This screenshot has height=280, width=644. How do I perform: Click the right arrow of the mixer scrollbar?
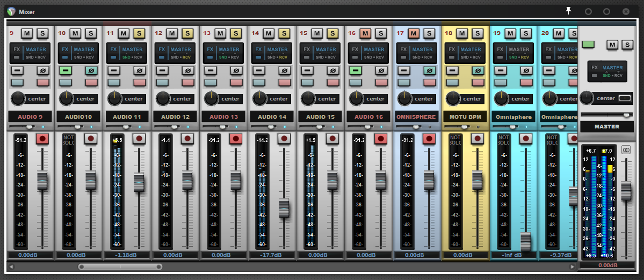point(572,267)
